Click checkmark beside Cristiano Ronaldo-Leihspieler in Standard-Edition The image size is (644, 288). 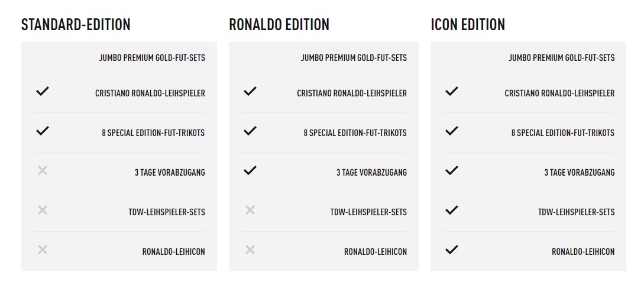tap(43, 91)
